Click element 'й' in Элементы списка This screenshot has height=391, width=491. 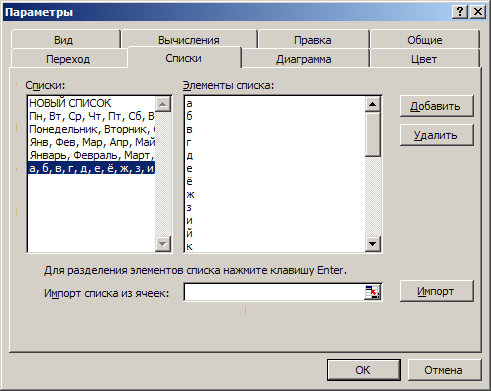click(x=189, y=233)
